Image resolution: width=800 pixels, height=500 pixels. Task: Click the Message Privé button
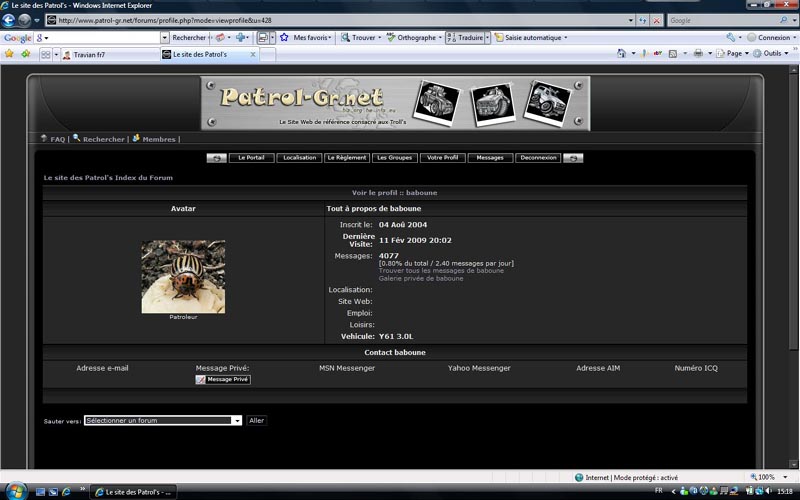pos(223,379)
